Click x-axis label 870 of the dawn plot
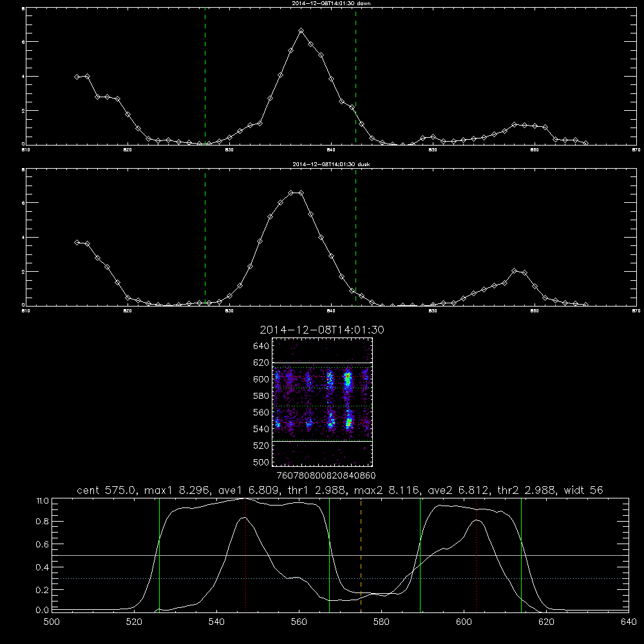 pyautogui.click(x=636, y=150)
